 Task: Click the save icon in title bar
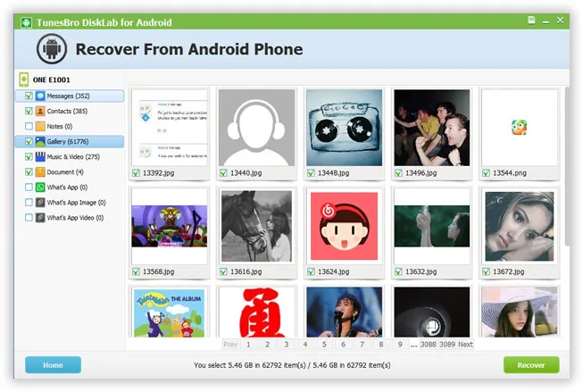click(x=531, y=19)
